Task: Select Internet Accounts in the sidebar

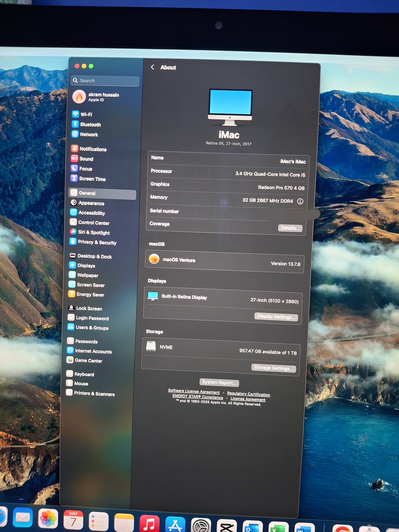Action: tap(89, 351)
